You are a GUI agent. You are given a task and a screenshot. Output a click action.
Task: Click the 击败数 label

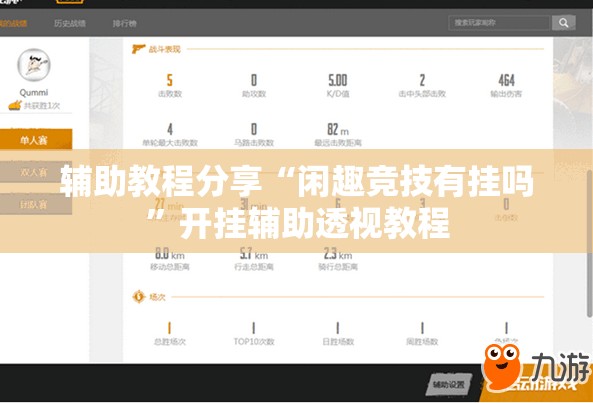170,94
